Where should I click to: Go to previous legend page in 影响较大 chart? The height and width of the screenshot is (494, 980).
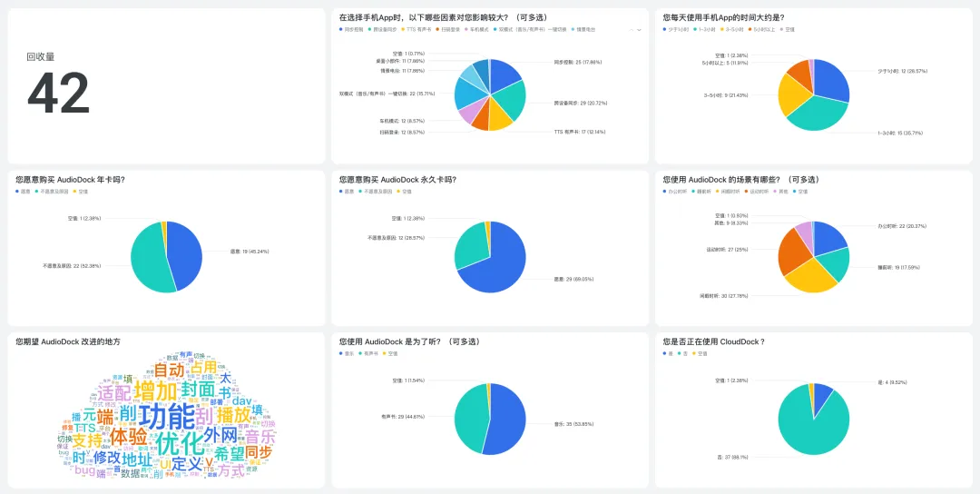pyautogui.click(x=632, y=29)
